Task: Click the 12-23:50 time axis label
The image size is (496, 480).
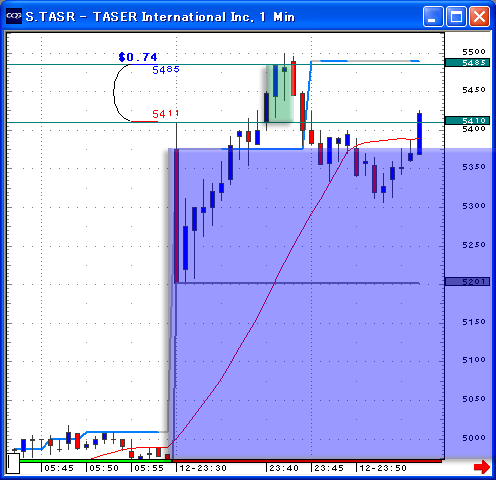Action: pos(383,468)
